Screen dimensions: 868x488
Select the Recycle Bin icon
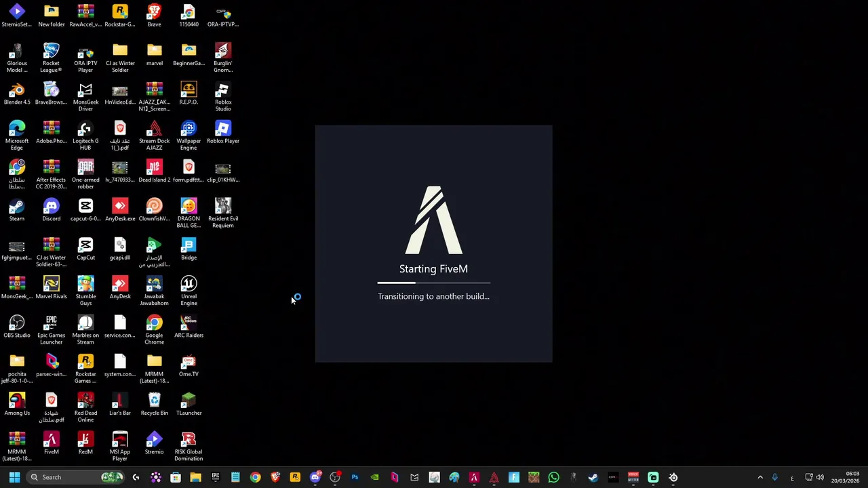coord(154,405)
